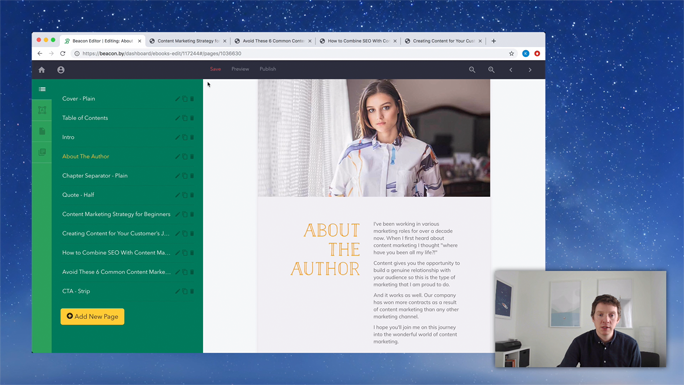Click the Add New Page button
Screen dimensions: 684x385
[92, 317]
